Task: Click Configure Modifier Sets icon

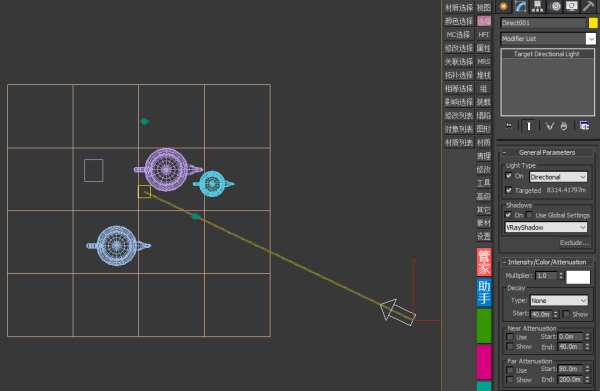Action: 584,126
